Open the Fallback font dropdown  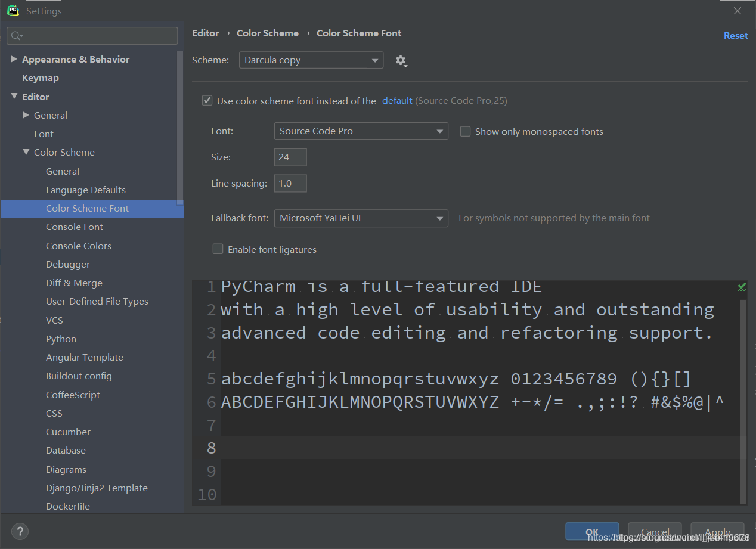coord(361,218)
